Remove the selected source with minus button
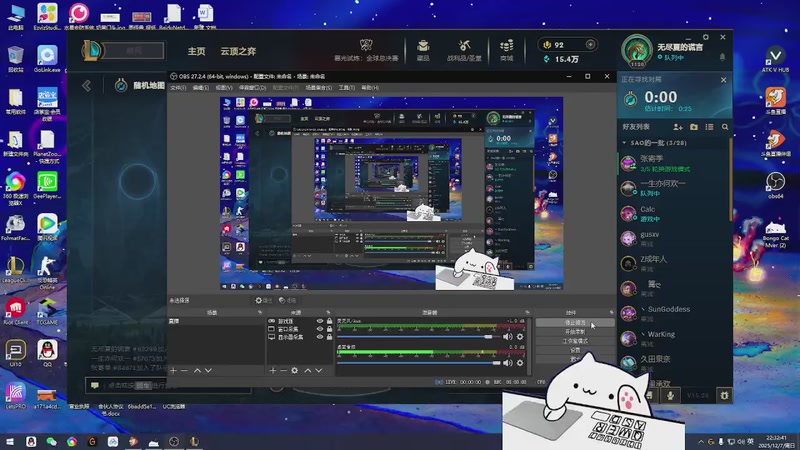 284,370
